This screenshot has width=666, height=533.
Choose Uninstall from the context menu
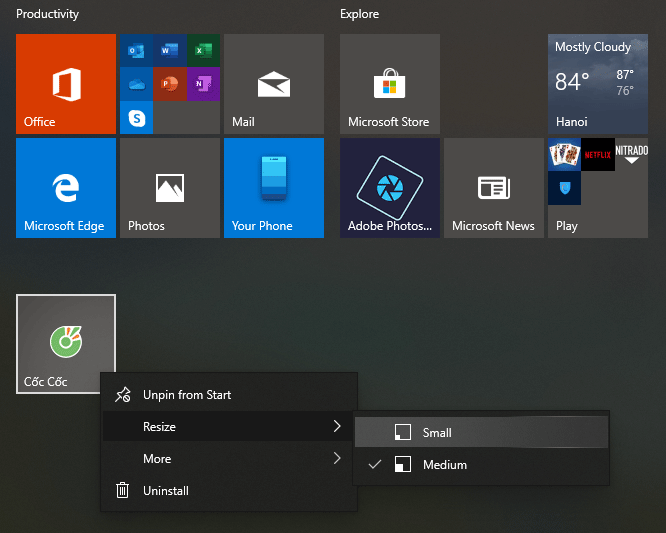[x=229, y=491]
